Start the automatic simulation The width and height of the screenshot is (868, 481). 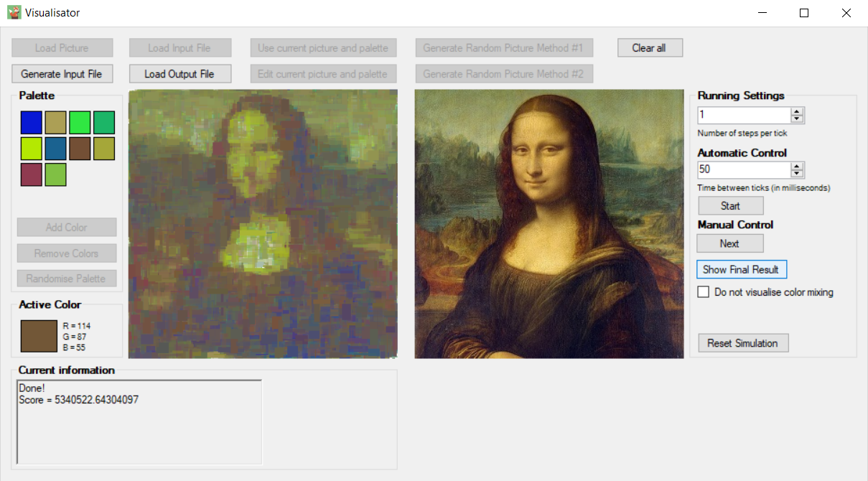click(731, 206)
